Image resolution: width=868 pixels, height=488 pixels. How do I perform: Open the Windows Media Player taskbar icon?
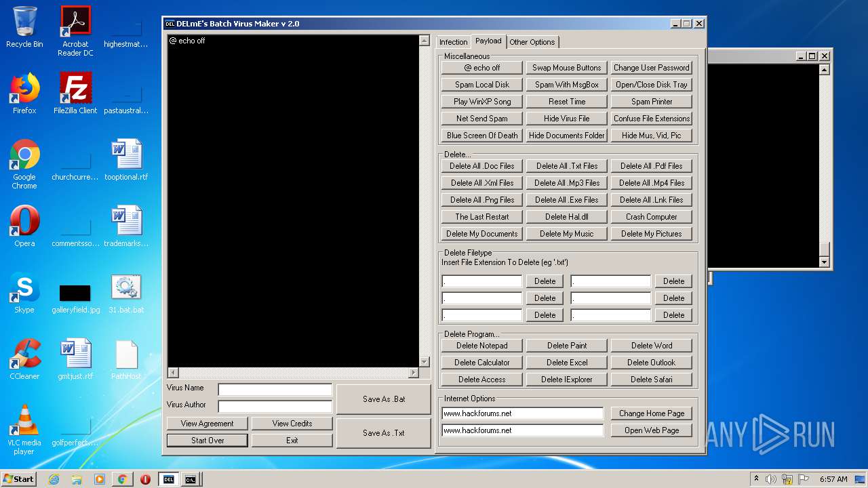[100, 479]
